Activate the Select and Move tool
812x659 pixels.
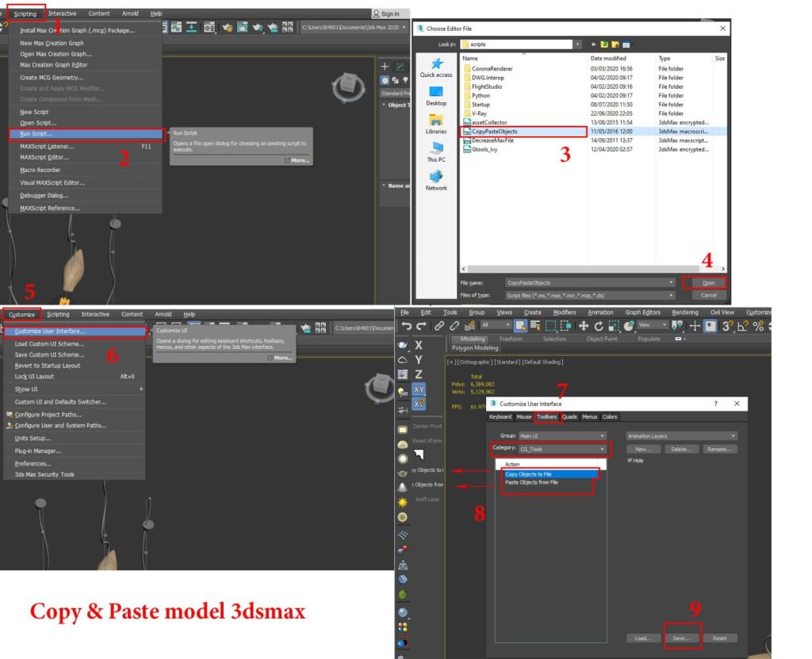584,326
